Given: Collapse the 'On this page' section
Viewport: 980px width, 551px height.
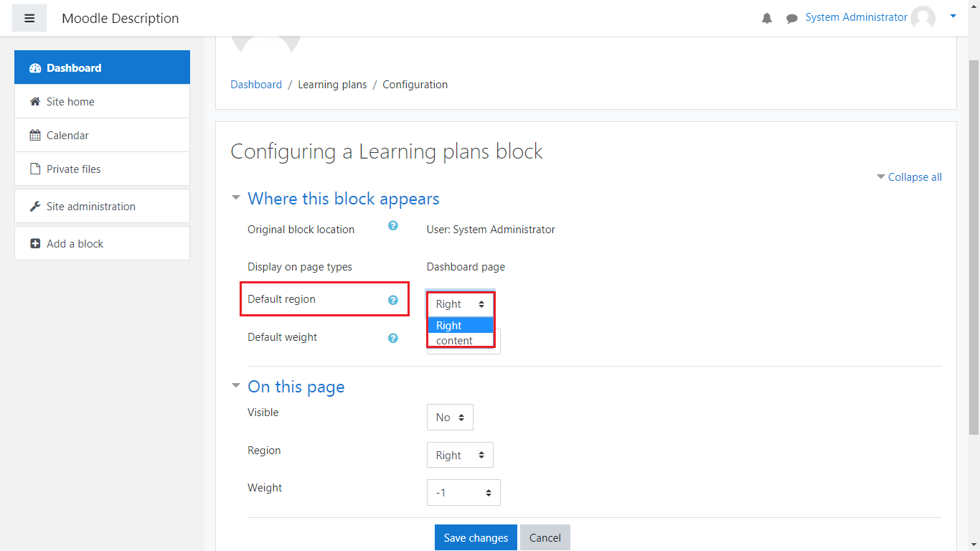Looking at the screenshot, I should tap(296, 387).
